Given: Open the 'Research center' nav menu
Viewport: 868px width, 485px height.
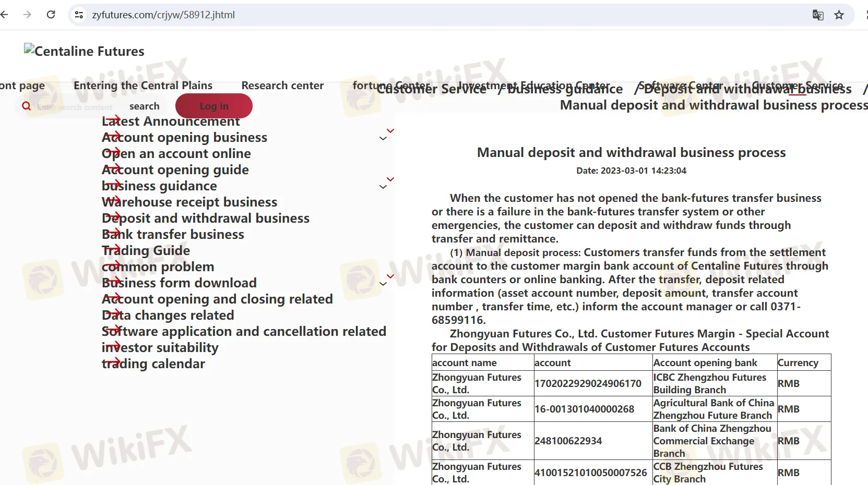Looking at the screenshot, I should pos(282,85).
